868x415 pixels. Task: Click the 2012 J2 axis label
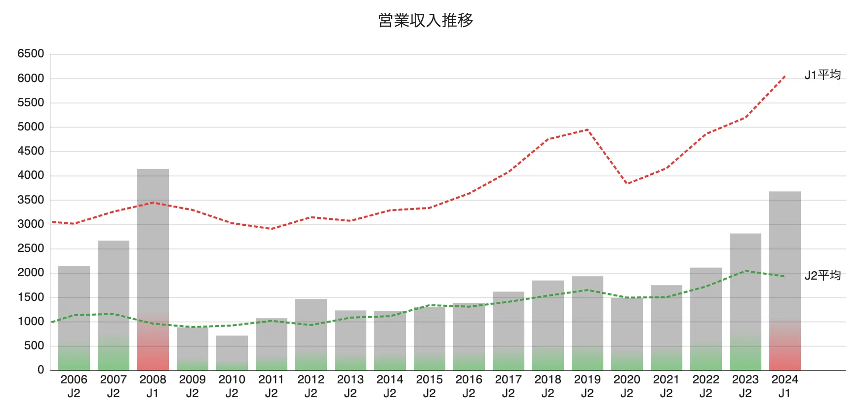point(311,386)
